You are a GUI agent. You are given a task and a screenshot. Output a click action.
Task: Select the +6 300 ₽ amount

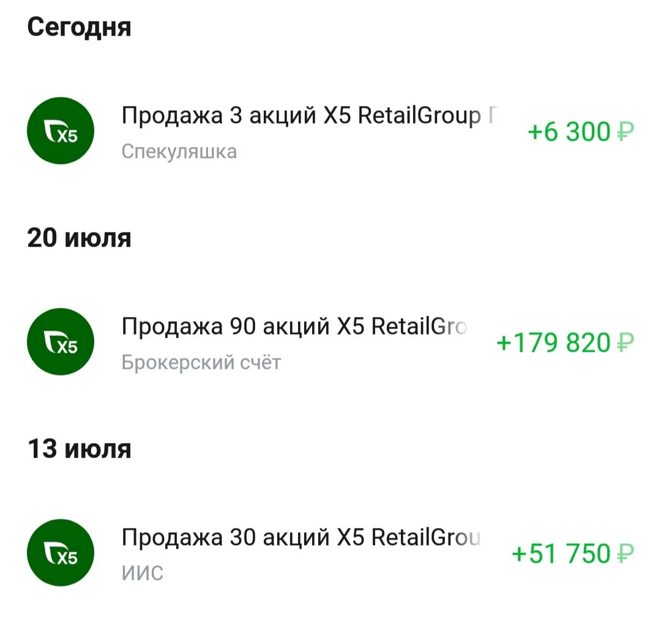[x=580, y=131]
